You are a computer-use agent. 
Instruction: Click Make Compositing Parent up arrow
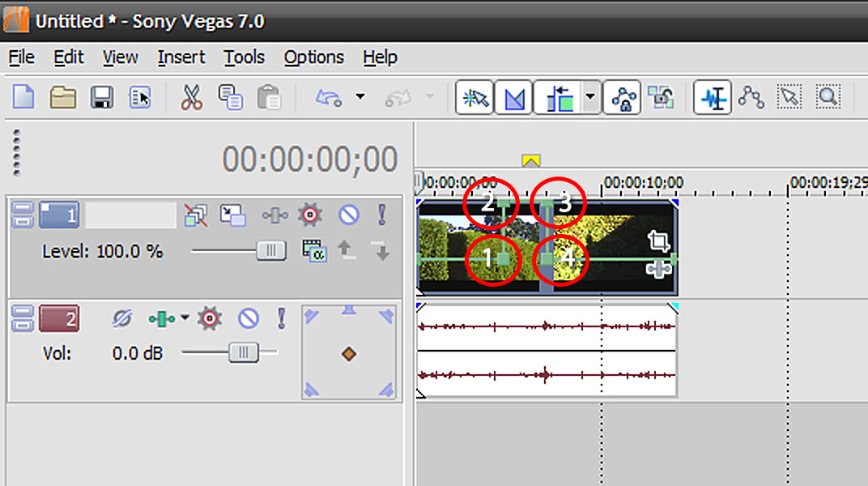[347, 250]
